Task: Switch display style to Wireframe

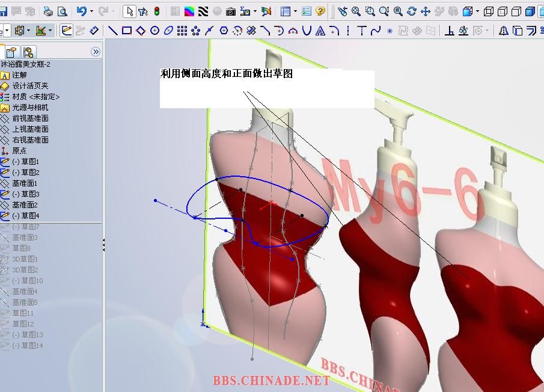Action: (489, 12)
